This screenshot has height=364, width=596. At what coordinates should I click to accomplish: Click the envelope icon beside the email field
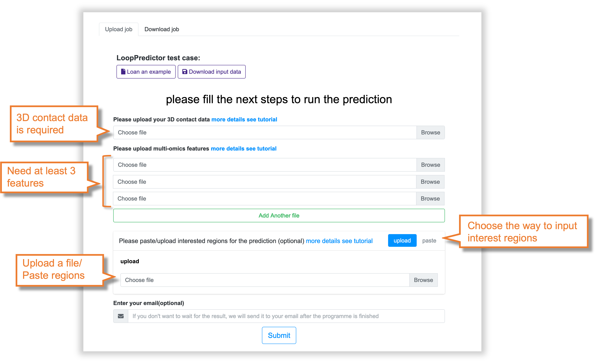click(121, 316)
